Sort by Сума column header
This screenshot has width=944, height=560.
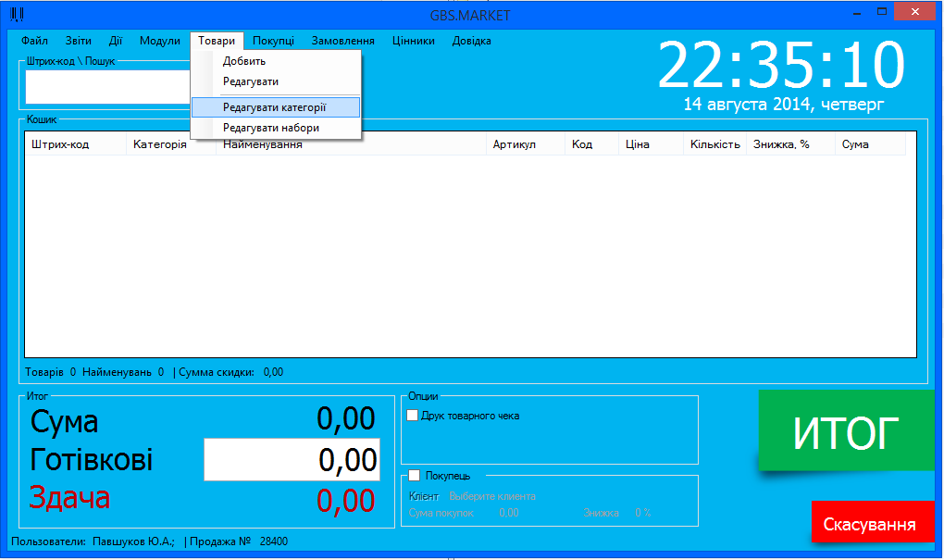pyautogui.click(x=871, y=144)
